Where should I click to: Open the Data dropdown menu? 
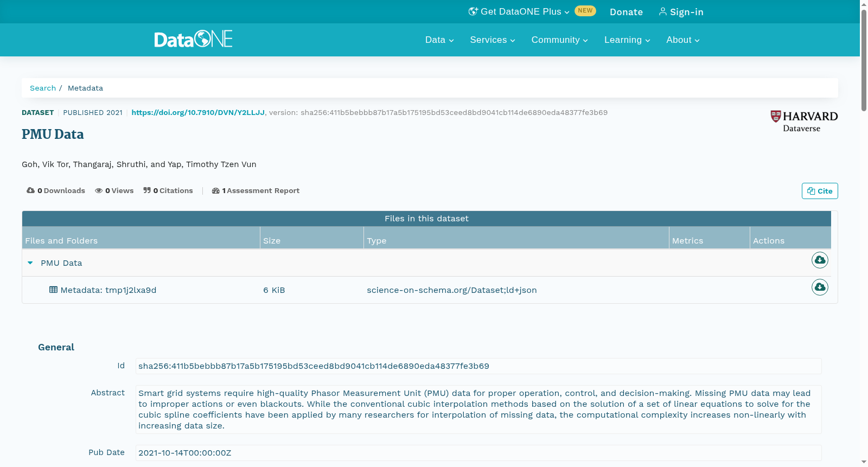click(439, 40)
